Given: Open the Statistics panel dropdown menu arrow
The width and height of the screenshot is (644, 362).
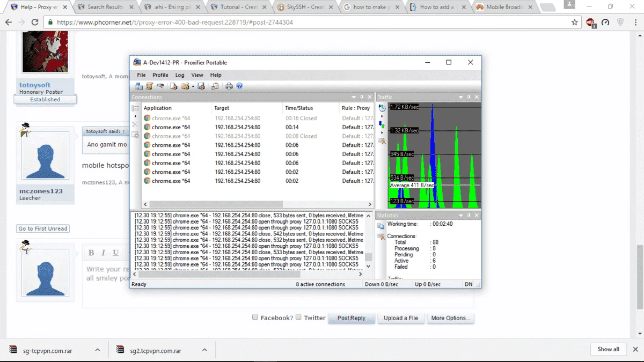Looking at the screenshot, I should [460, 216].
